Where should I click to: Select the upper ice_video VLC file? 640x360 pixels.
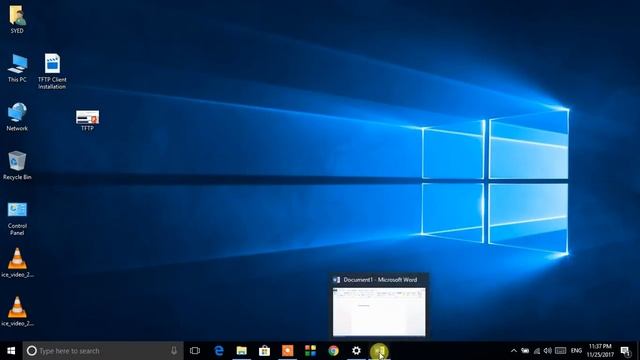tap(17, 262)
